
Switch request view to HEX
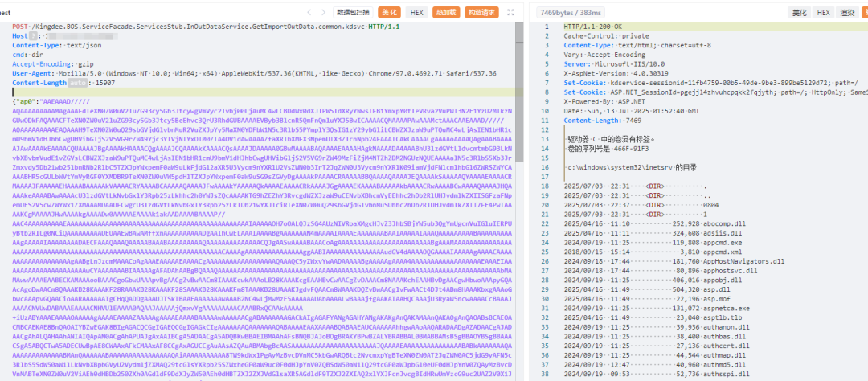pos(417,12)
